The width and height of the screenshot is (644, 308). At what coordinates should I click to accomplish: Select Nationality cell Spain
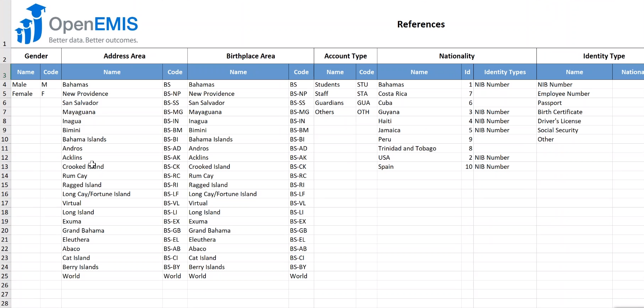419,166
